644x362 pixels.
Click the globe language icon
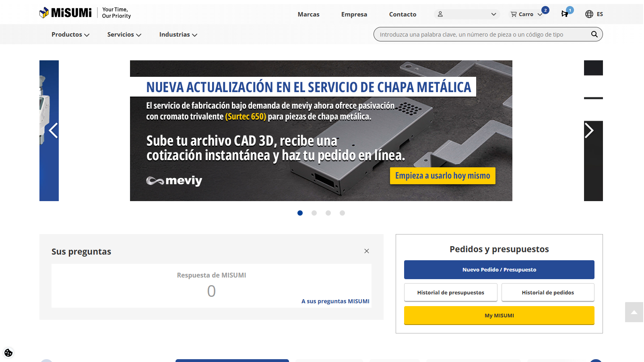[x=589, y=14]
